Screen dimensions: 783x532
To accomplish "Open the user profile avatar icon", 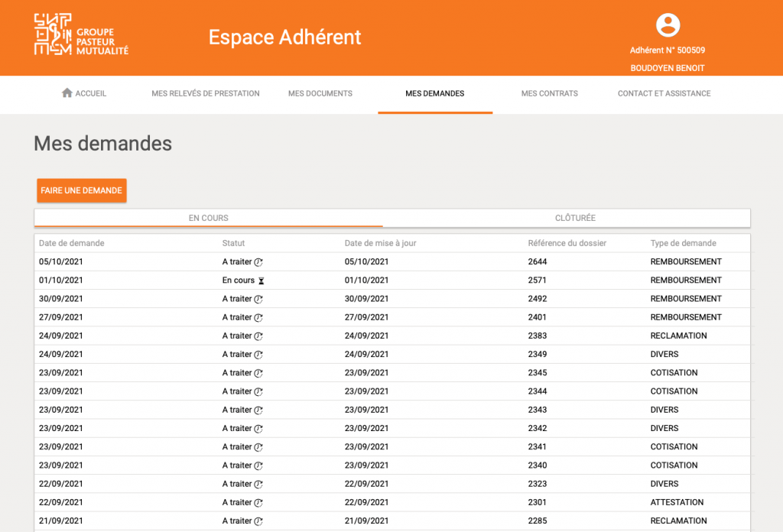I will click(x=668, y=24).
